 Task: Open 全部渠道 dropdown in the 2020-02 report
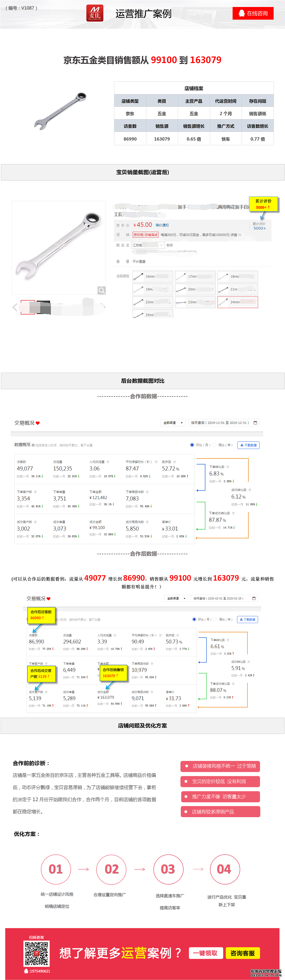(176, 598)
